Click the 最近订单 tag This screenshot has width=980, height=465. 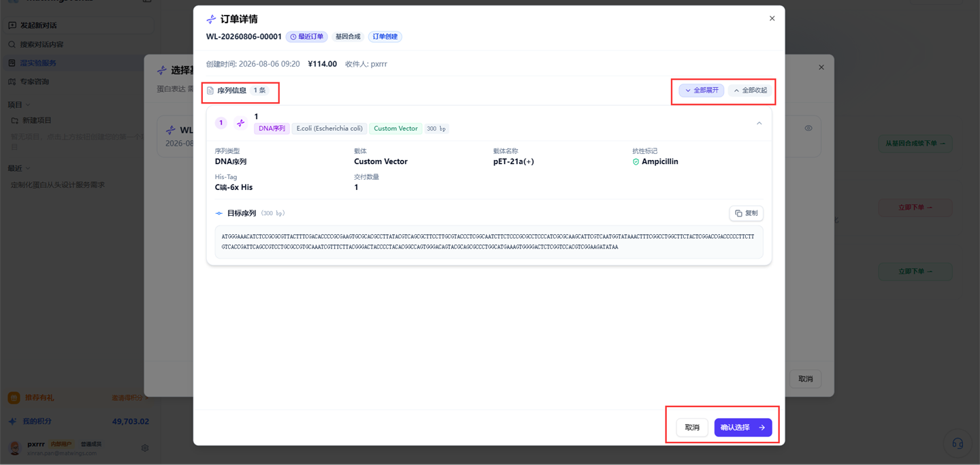click(x=306, y=37)
